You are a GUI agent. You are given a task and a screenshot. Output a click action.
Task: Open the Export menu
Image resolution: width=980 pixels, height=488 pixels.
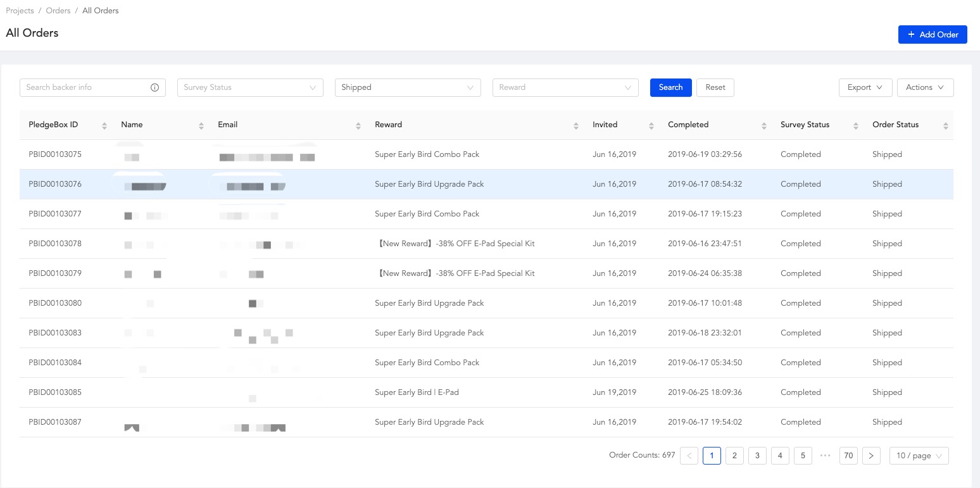tap(865, 88)
